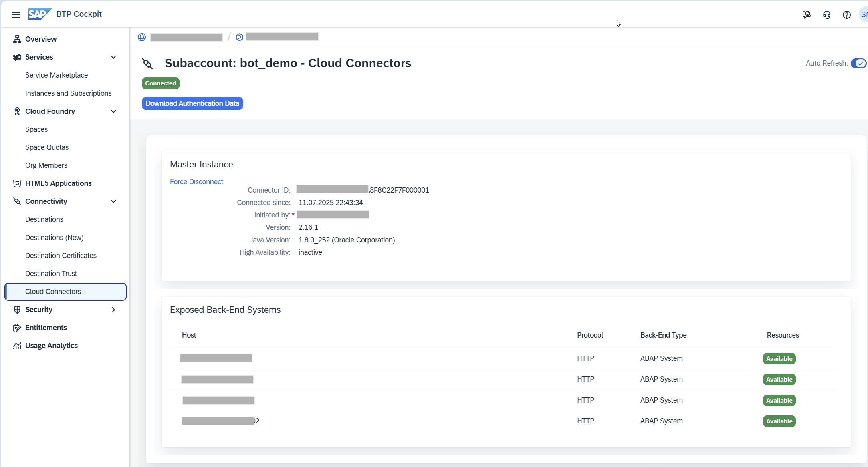Open Service Marketplace
The height and width of the screenshot is (467, 868).
coord(57,75)
